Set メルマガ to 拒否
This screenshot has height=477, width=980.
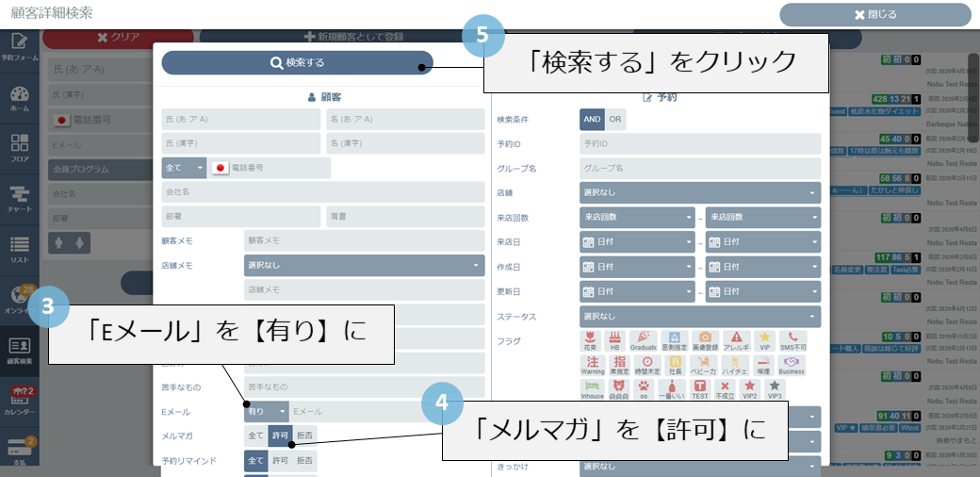pyautogui.click(x=305, y=436)
